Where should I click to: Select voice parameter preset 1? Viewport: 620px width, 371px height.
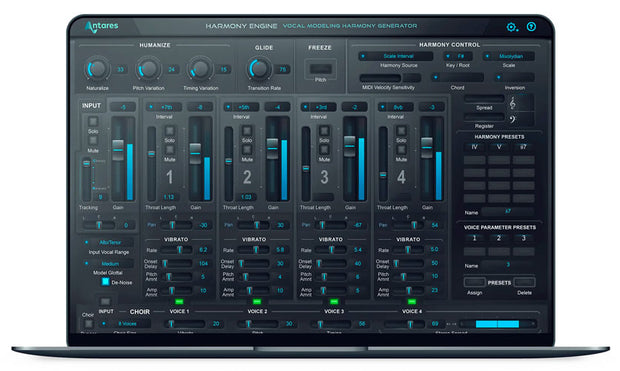coord(474,238)
